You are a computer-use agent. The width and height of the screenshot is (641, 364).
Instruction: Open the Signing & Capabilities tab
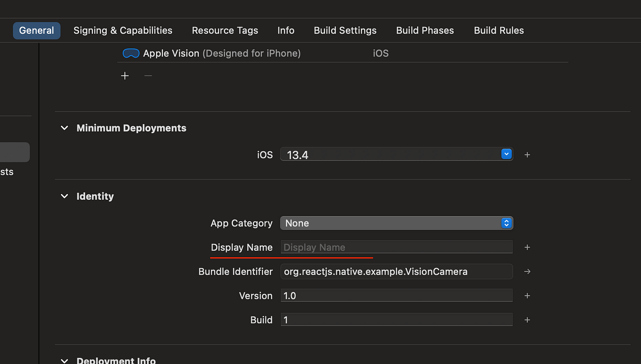click(x=123, y=31)
